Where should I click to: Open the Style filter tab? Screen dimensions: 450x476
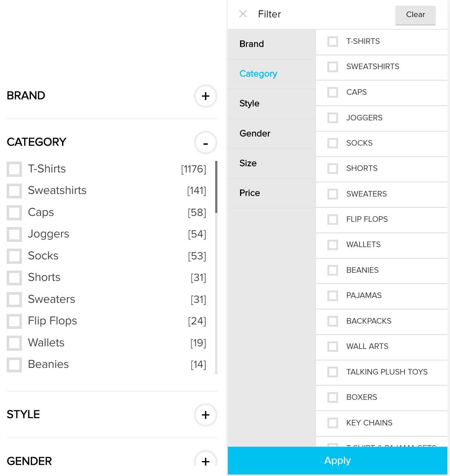point(249,103)
